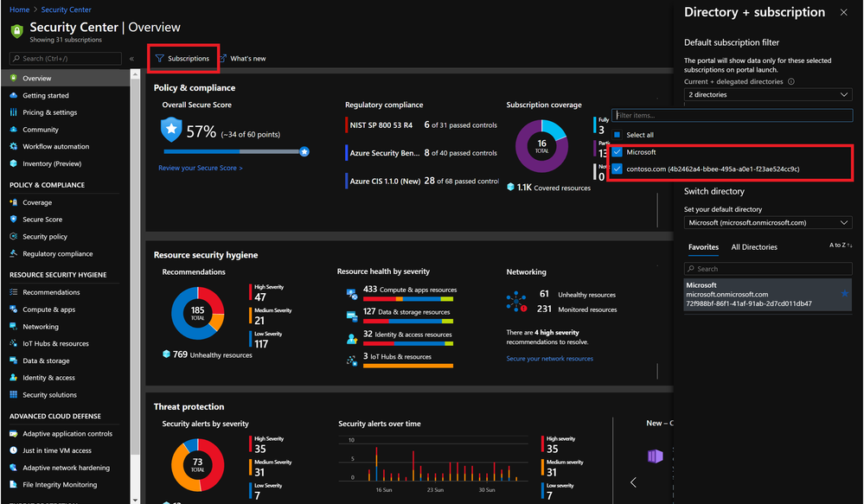Click the sidebar Search (Ctrl+/) field
Screen dimensions: 864x504
(66, 59)
